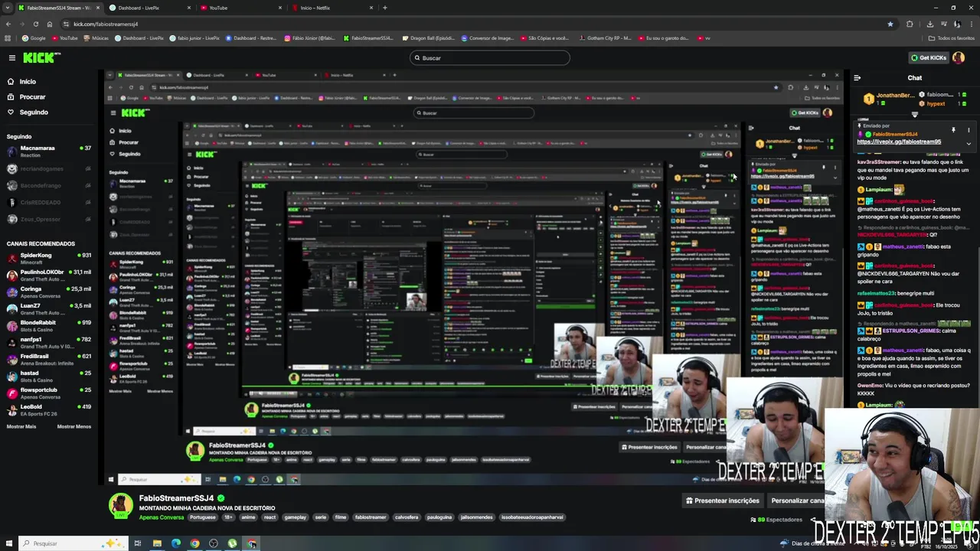Open the tab search dropdown
This screenshot has width=980, height=551.
point(8,8)
